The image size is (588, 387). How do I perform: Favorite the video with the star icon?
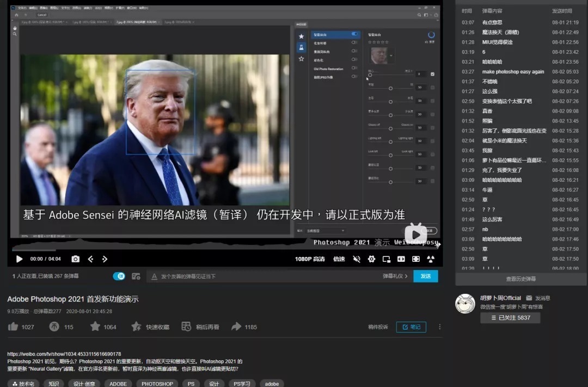(x=95, y=327)
